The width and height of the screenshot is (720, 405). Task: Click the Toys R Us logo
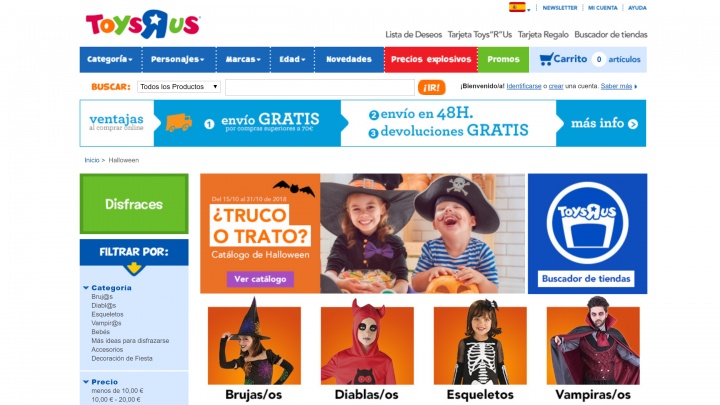coord(142,24)
